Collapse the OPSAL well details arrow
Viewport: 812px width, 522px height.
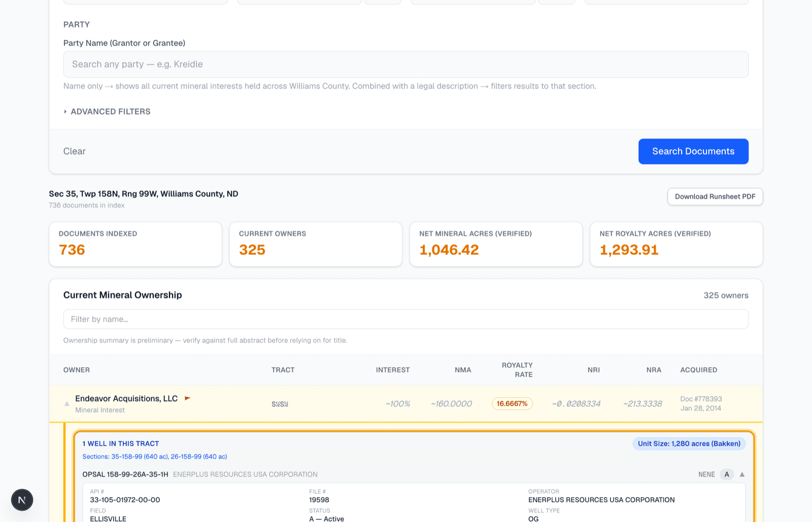pos(742,474)
